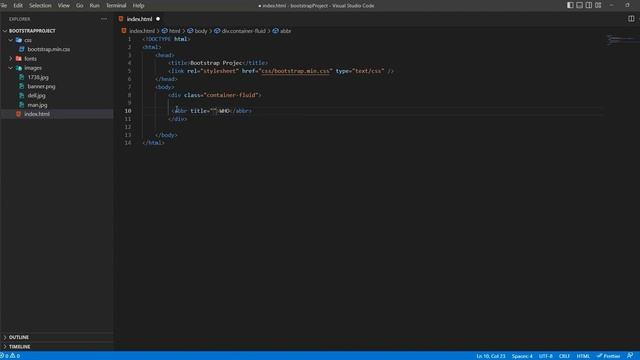The image size is (640, 360).
Task: Change UTF-8 file encoding
Action: (x=546, y=356)
